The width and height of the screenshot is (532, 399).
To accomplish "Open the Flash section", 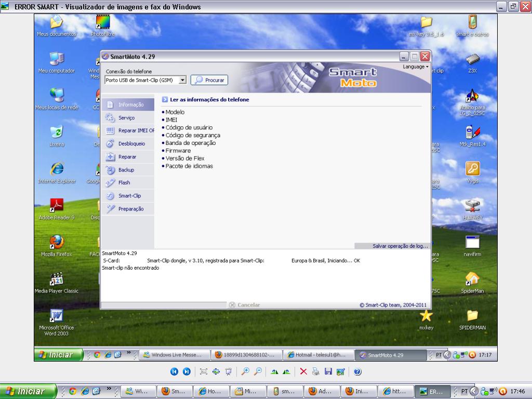I will (128, 182).
